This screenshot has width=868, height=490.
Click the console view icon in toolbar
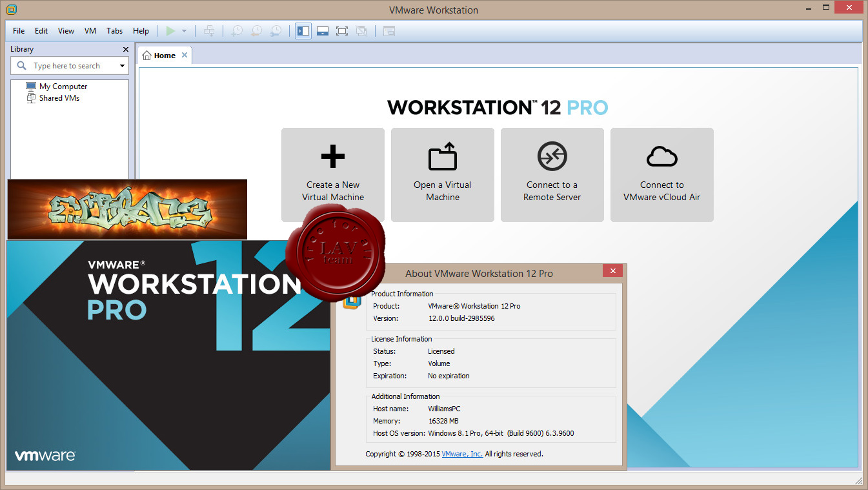pos(389,31)
